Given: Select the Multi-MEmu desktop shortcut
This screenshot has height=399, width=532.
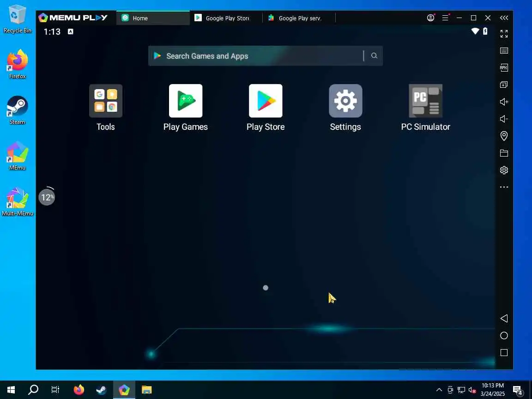Looking at the screenshot, I should 17,201.
